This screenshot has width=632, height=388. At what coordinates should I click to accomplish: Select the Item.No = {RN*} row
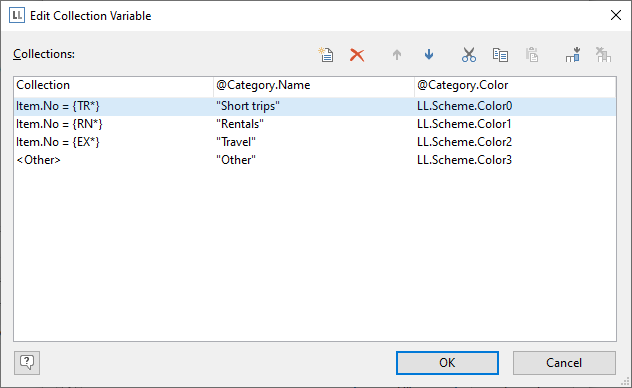point(315,124)
